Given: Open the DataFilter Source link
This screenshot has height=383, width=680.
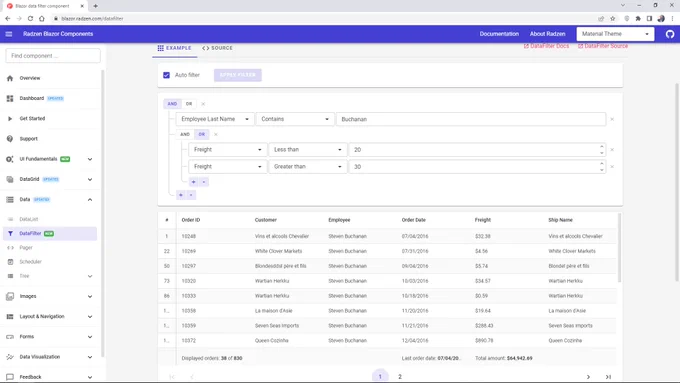Looking at the screenshot, I should (603, 46).
